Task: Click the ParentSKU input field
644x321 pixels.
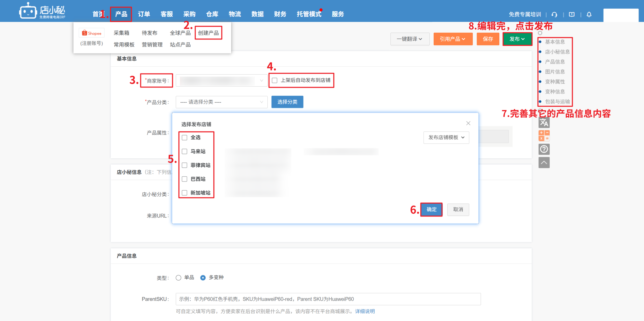Action: 328,299
